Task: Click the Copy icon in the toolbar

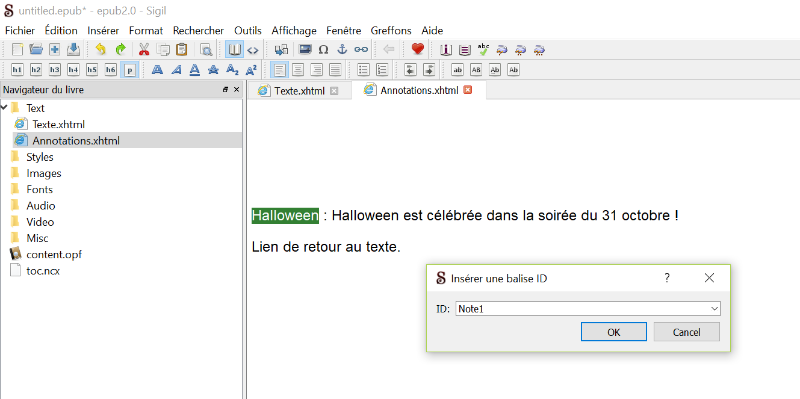Action: pos(163,49)
